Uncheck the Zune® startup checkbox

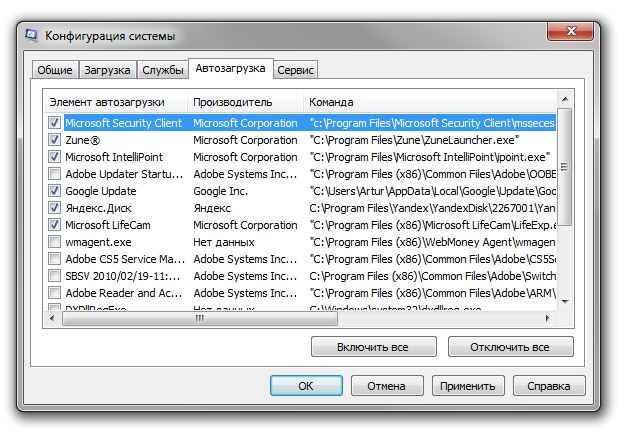coord(54,140)
